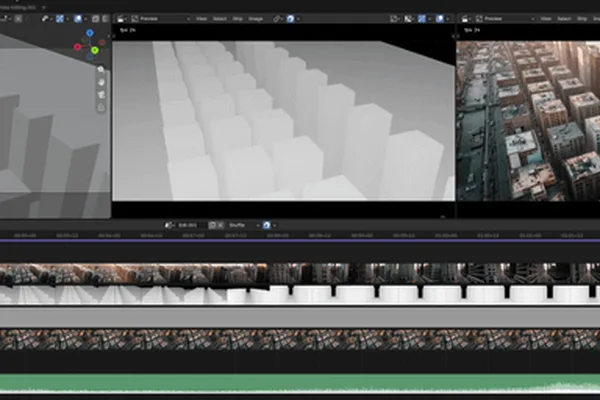Image resolution: width=600 pixels, height=400 pixels.
Task: Select the plain grey strip in the sequencer
Action: (300, 317)
